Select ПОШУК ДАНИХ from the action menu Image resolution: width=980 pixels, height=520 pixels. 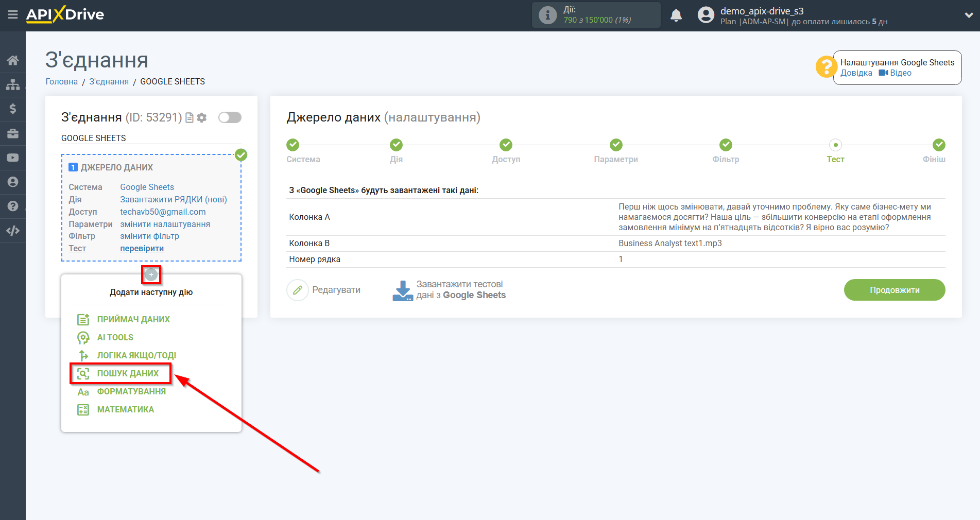pos(127,373)
